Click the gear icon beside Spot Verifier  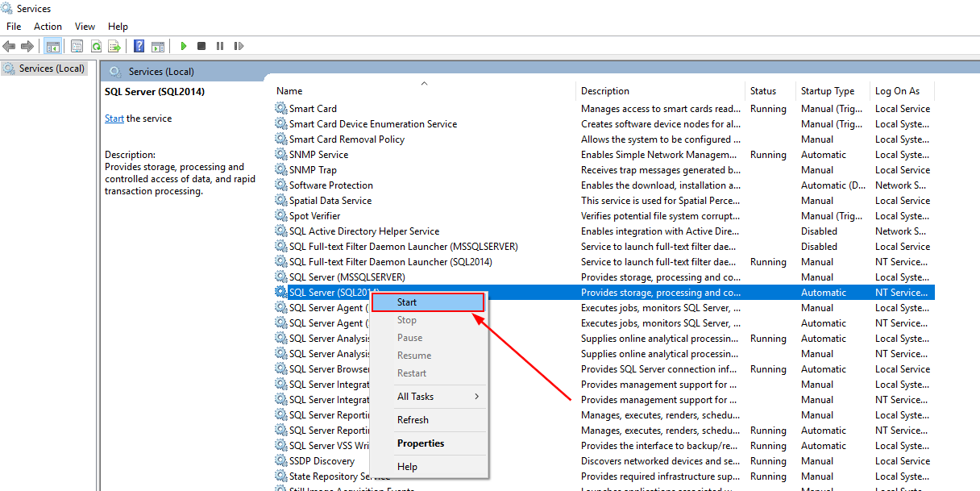(x=281, y=216)
